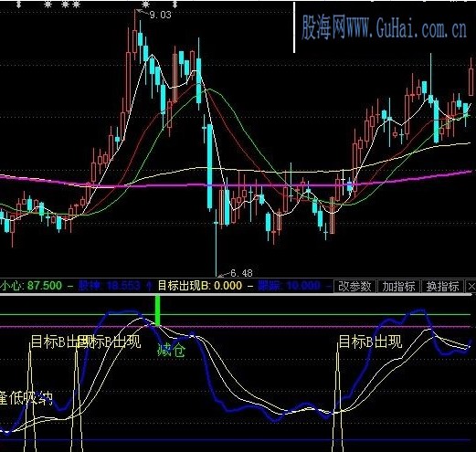Screen dimensions: 476x452
Task: Click the tall cyan crash candlestick
Action: (210, 166)
